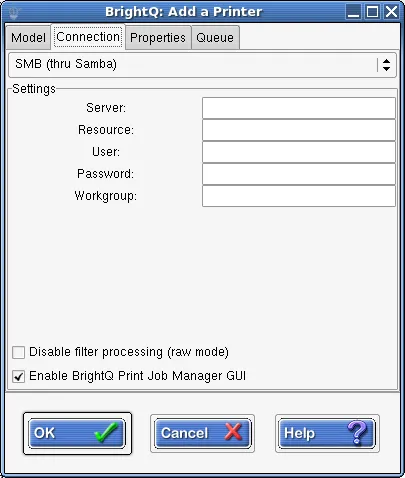Confirm with the OK button

pyautogui.click(x=77, y=433)
